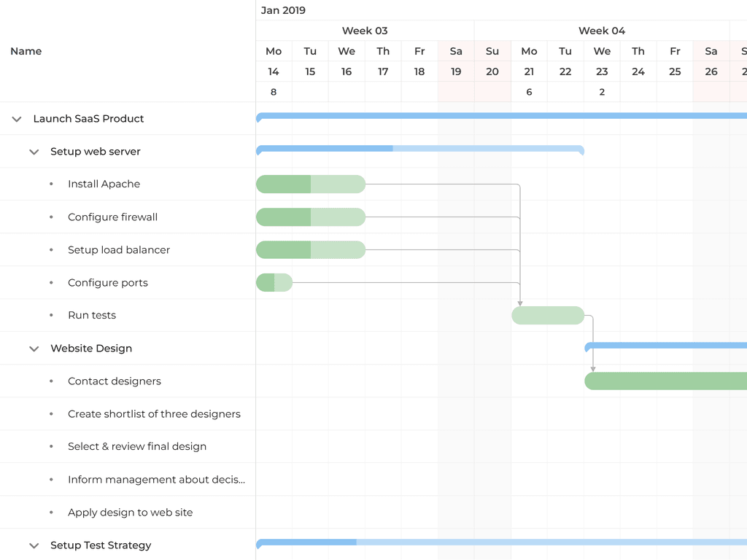Click the bullet icon next to Configure ports
This screenshot has height=560, width=747.
coord(50,282)
